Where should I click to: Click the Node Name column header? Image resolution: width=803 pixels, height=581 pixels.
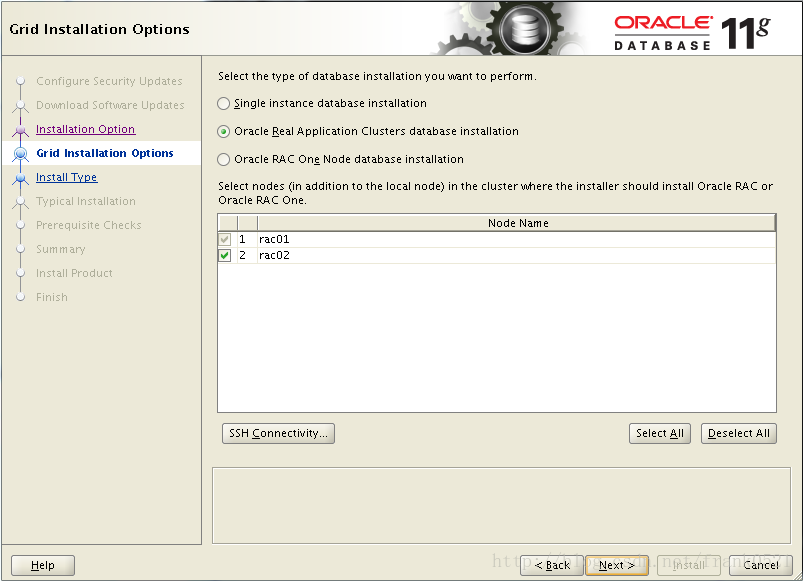point(517,223)
